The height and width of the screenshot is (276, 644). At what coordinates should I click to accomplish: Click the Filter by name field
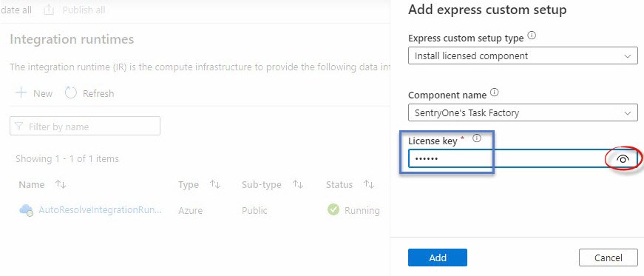[x=85, y=126]
